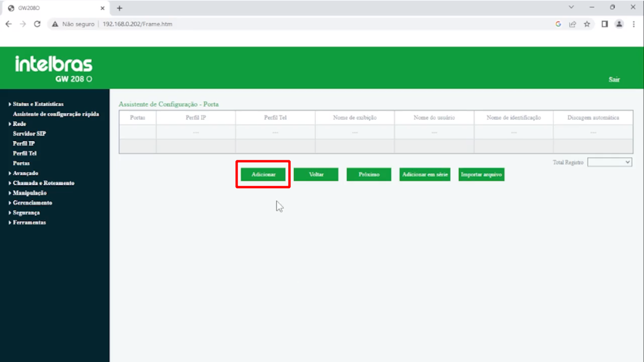Open Perfil Tel sidebar item
The width and height of the screenshot is (644, 362).
pos(25,154)
